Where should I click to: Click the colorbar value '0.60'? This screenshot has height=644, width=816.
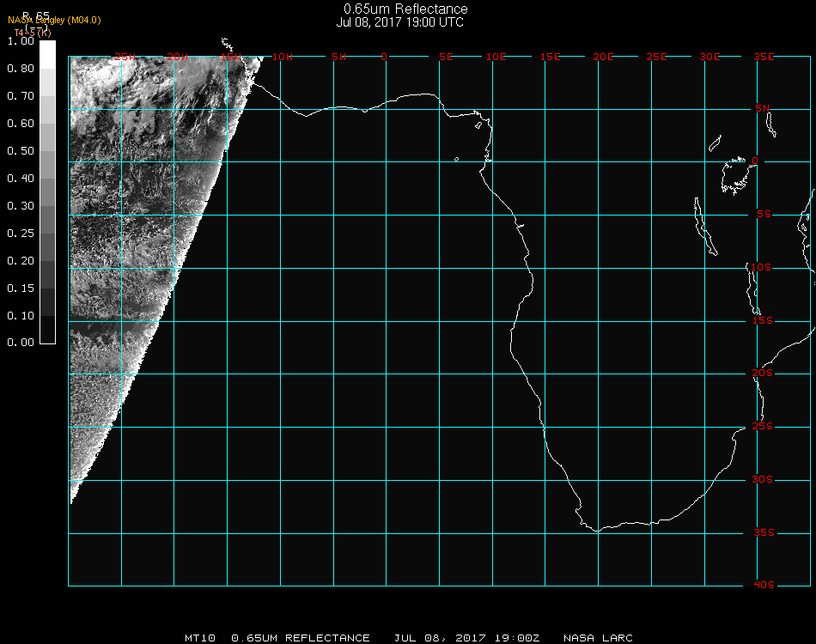[x=21, y=124]
